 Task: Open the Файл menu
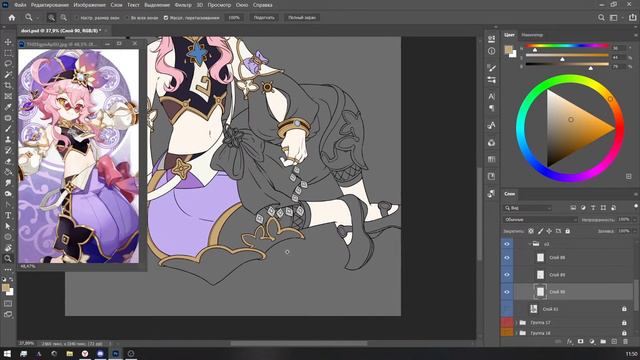click(20, 5)
